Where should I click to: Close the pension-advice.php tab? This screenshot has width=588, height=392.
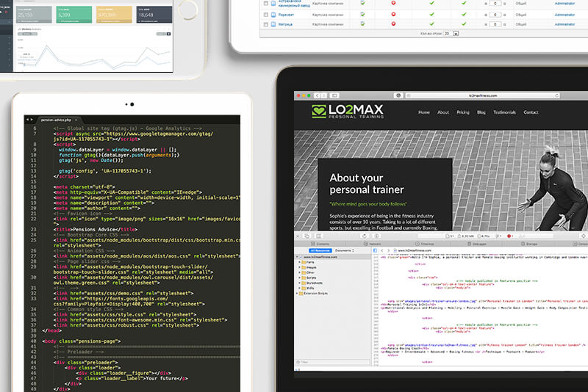[x=76, y=120]
